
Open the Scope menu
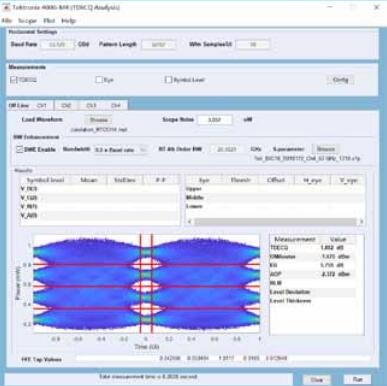point(27,21)
